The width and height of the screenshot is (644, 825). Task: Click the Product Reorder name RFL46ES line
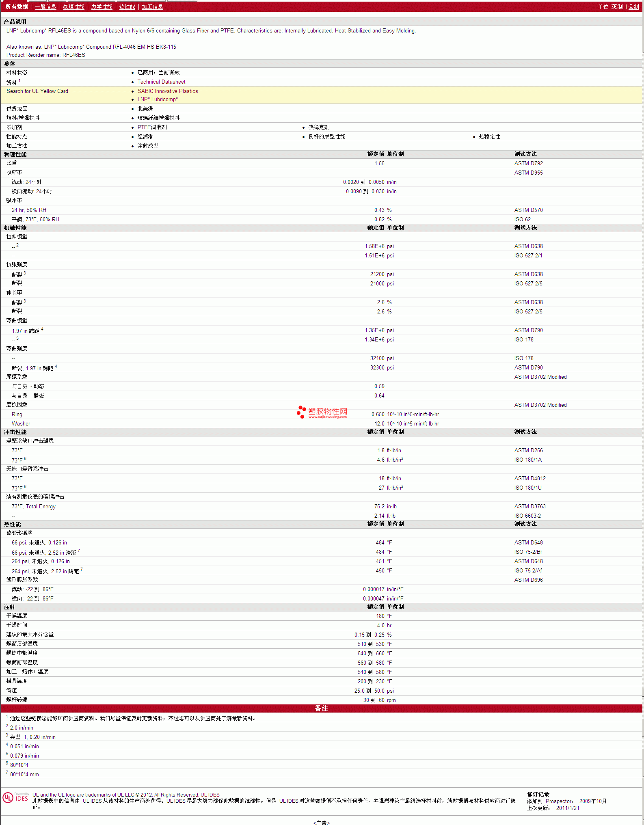click(45, 55)
